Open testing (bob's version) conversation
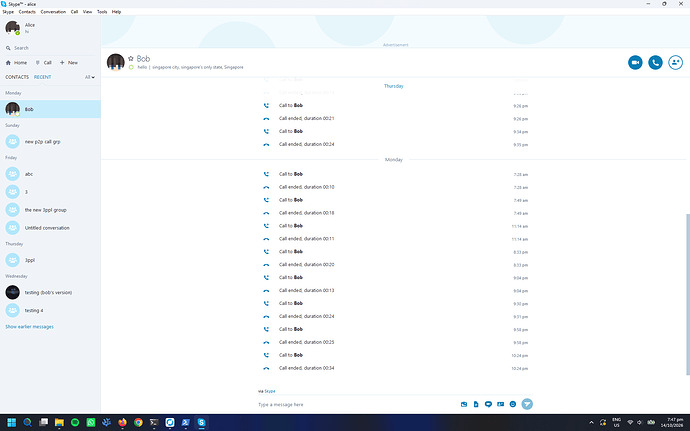The width and height of the screenshot is (690, 431). tap(50, 292)
